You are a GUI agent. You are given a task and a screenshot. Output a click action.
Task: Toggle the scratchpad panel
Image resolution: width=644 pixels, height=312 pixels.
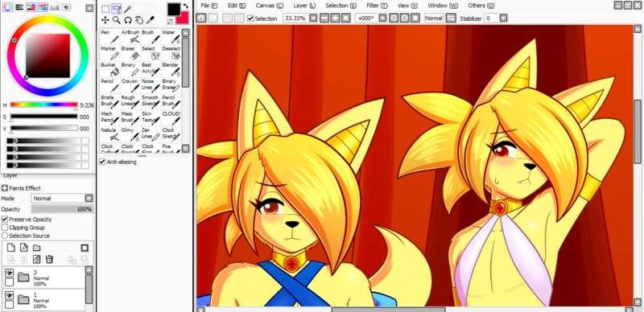click(66, 7)
